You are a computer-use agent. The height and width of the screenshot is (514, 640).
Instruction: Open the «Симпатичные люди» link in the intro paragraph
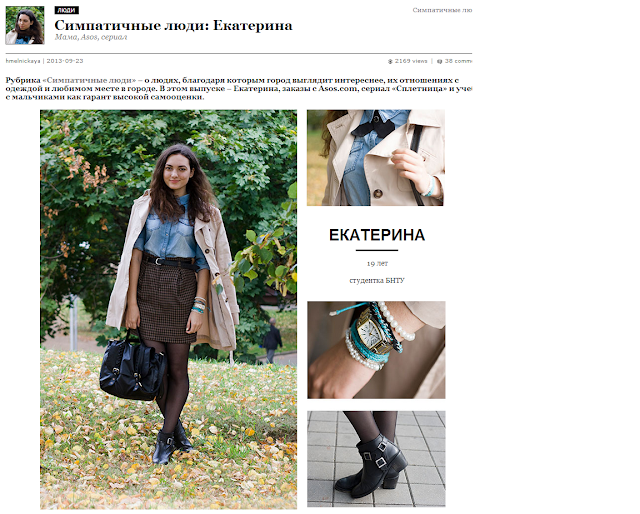click(x=89, y=80)
